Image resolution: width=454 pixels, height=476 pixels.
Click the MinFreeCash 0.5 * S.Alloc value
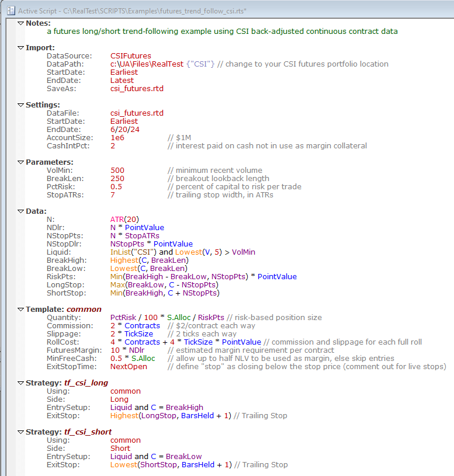(133, 359)
